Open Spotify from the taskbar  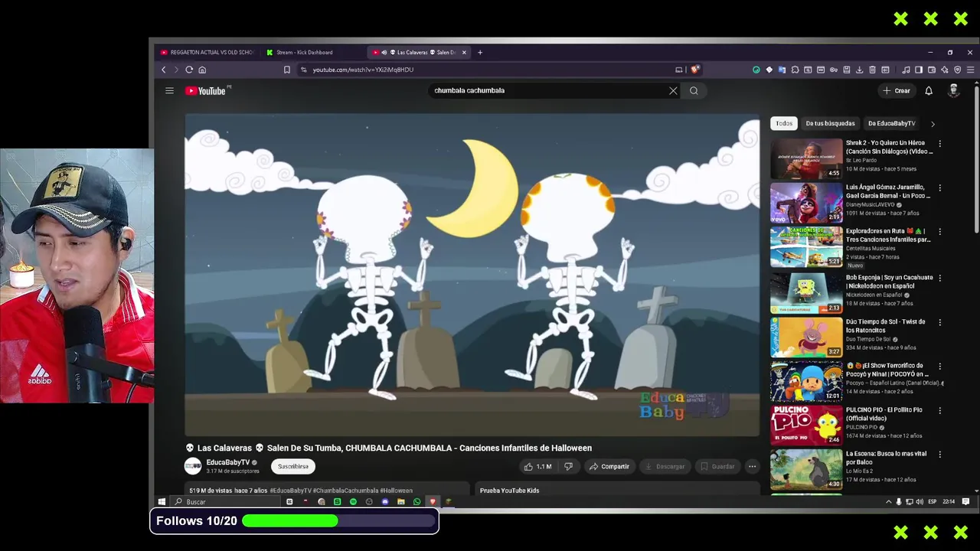pyautogui.click(x=353, y=502)
